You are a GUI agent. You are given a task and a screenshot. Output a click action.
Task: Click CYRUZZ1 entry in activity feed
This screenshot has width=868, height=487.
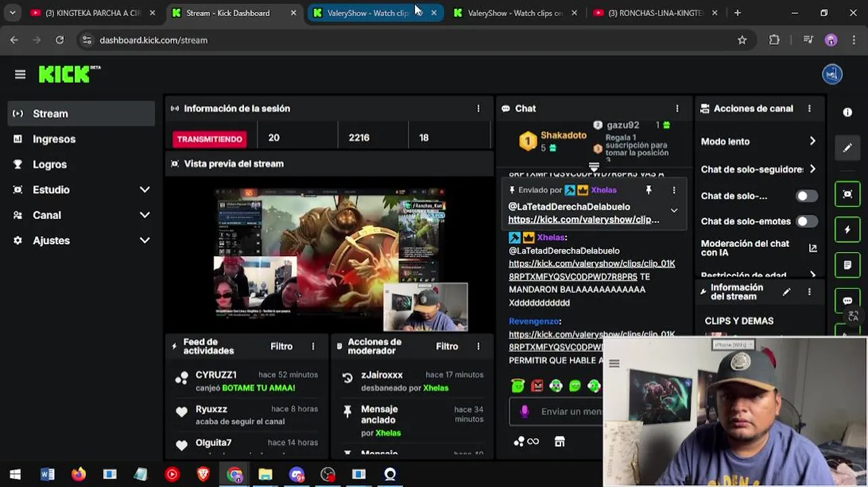pyautogui.click(x=247, y=381)
